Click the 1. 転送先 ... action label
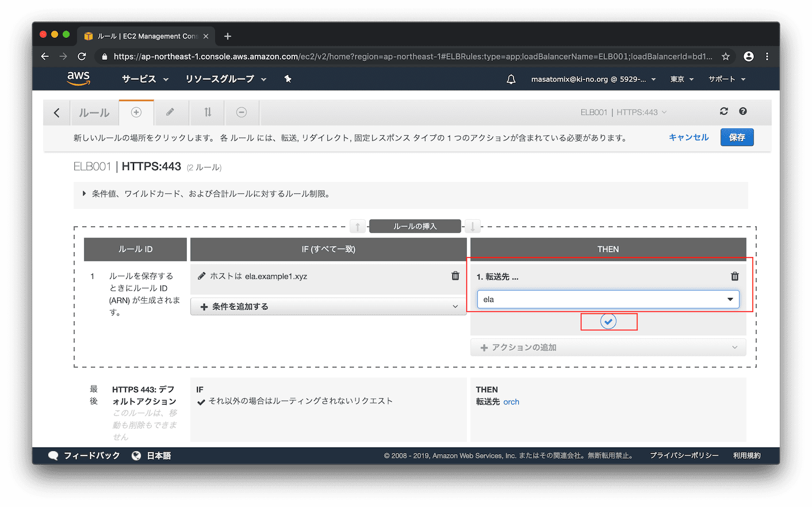 [x=497, y=277]
